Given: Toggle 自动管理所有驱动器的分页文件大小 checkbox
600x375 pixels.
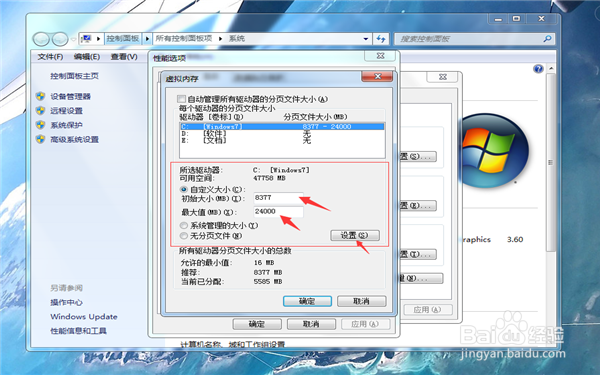Looking at the screenshot, I should click(181, 99).
